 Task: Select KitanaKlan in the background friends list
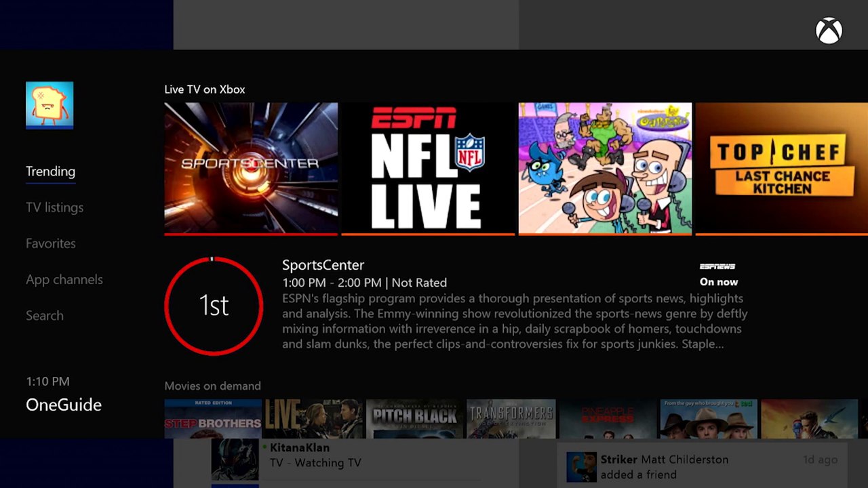point(300,448)
